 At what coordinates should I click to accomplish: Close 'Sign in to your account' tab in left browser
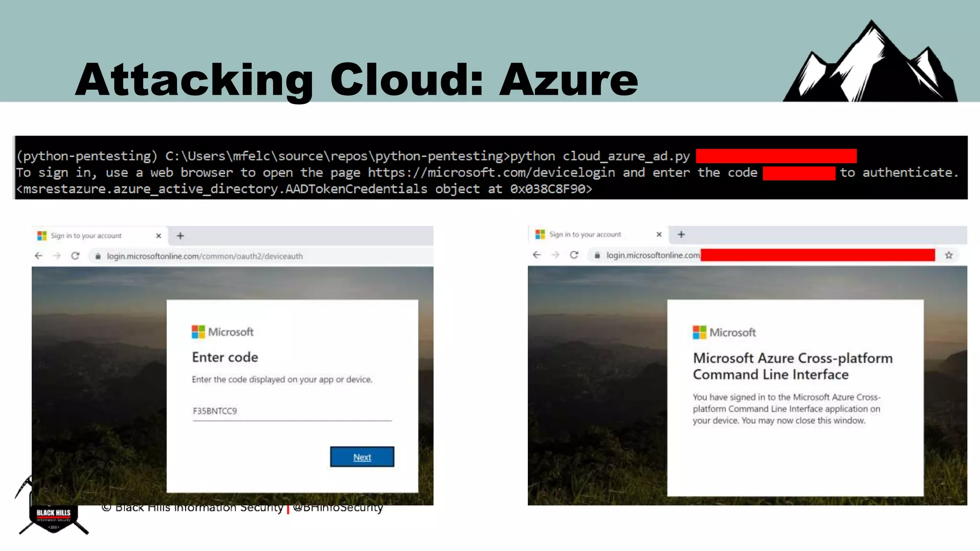pos(159,236)
